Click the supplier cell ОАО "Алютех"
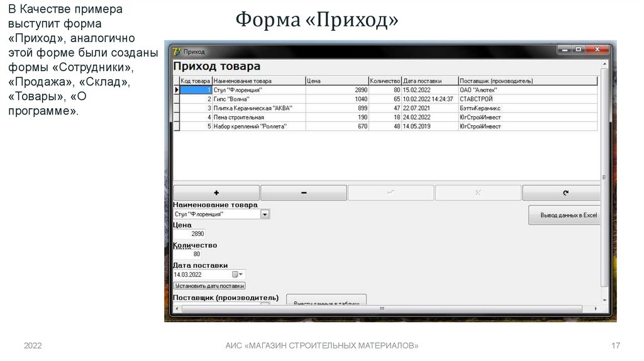Viewport: 644px width, 361px height. (528, 90)
